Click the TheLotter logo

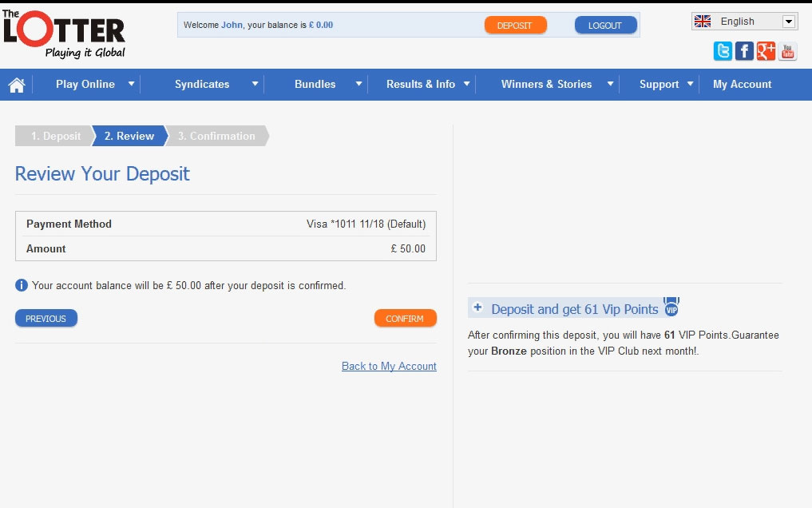(64, 32)
